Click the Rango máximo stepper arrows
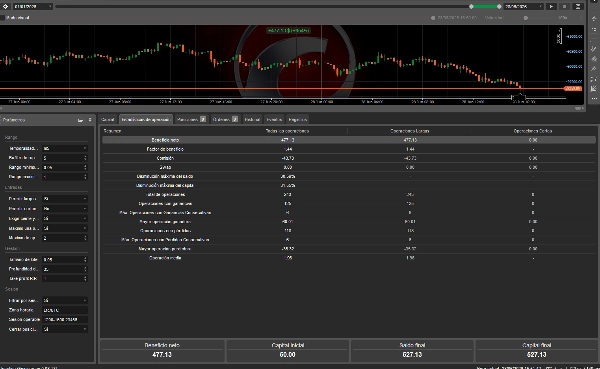 pos(85,177)
